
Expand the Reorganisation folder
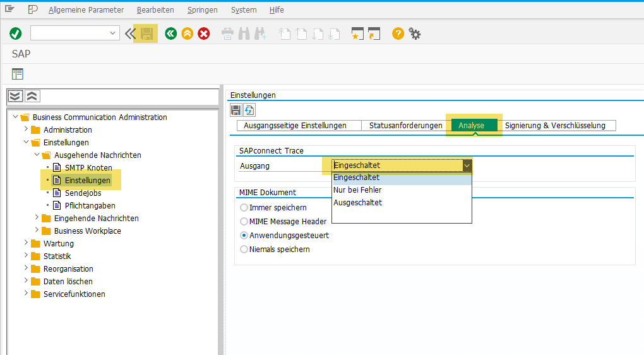pyautogui.click(x=27, y=268)
